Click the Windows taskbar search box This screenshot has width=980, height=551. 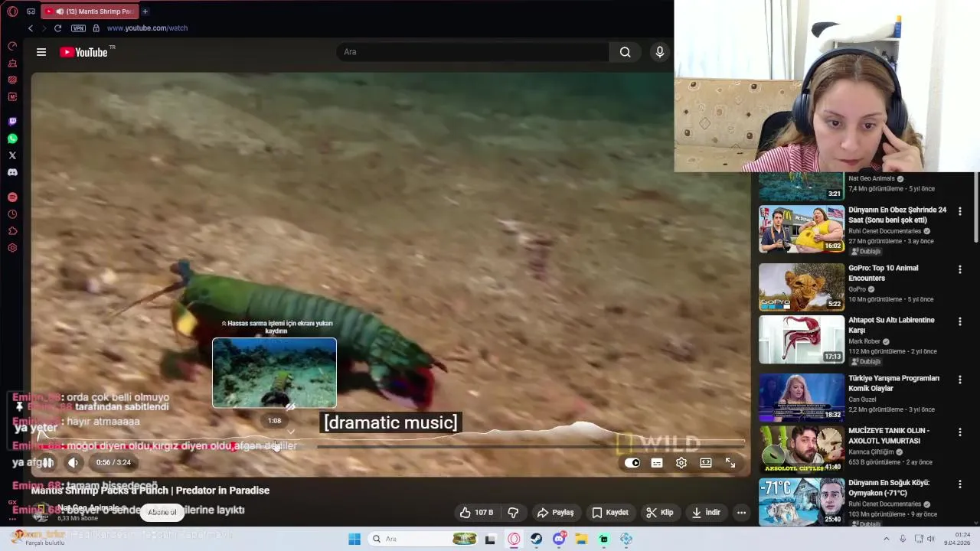point(423,539)
